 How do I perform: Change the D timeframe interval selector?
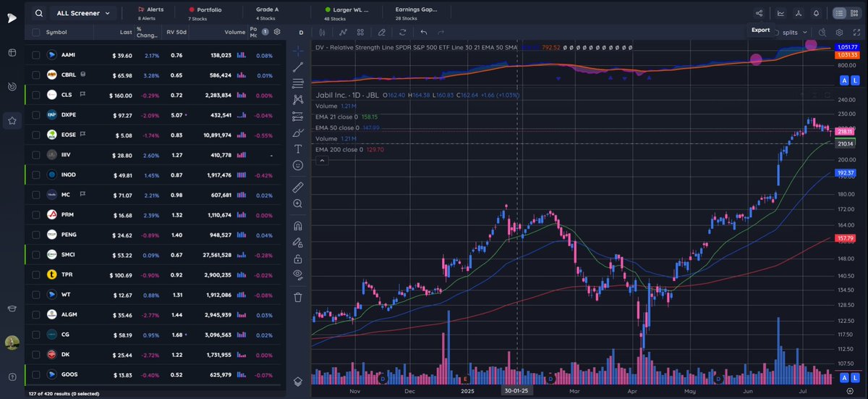coord(302,33)
